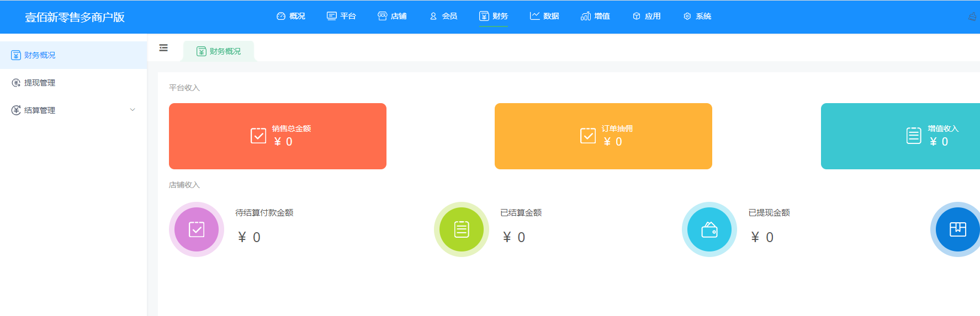
Task: Go to the 店铺 store menu
Action: 392,17
